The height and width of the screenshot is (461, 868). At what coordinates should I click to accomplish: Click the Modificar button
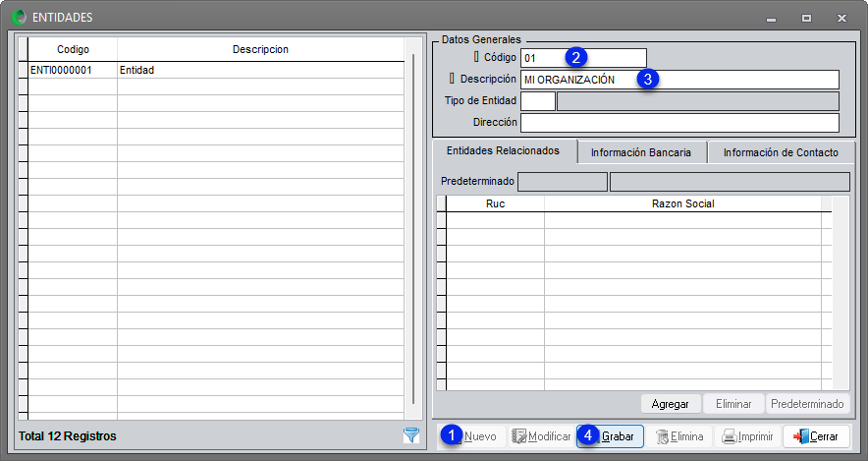(541, 436)
